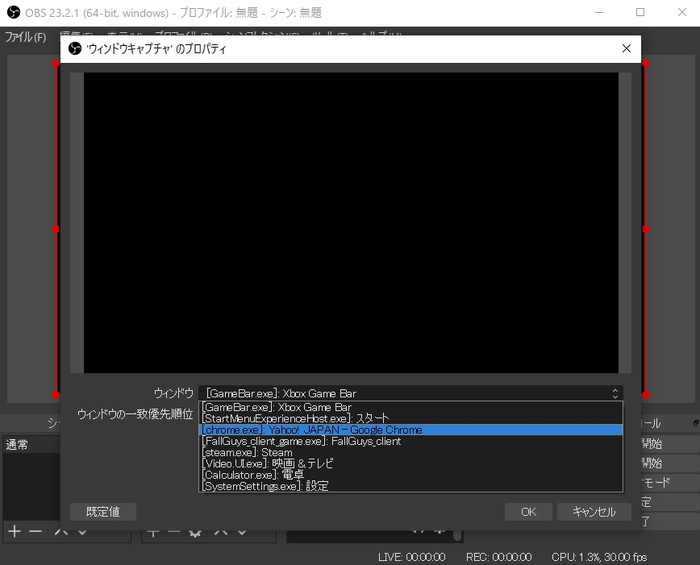Pick SystemSettings.exe 設定 entry

pos(410,486)
